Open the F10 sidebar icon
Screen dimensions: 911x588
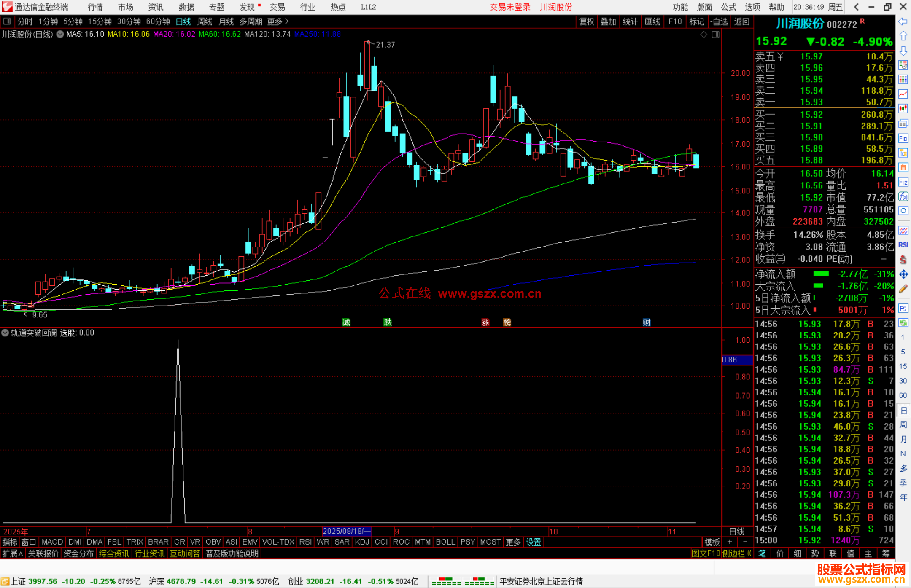point(903,138)
